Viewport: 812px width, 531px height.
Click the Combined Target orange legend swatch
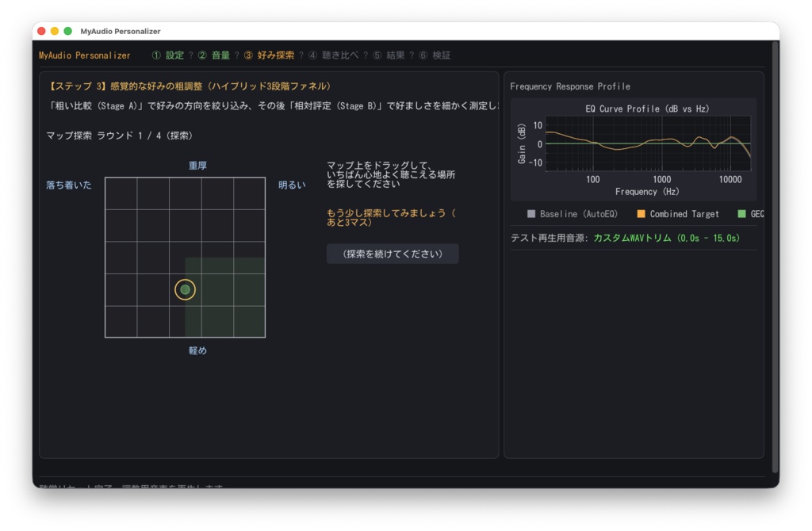click(641, 214)
